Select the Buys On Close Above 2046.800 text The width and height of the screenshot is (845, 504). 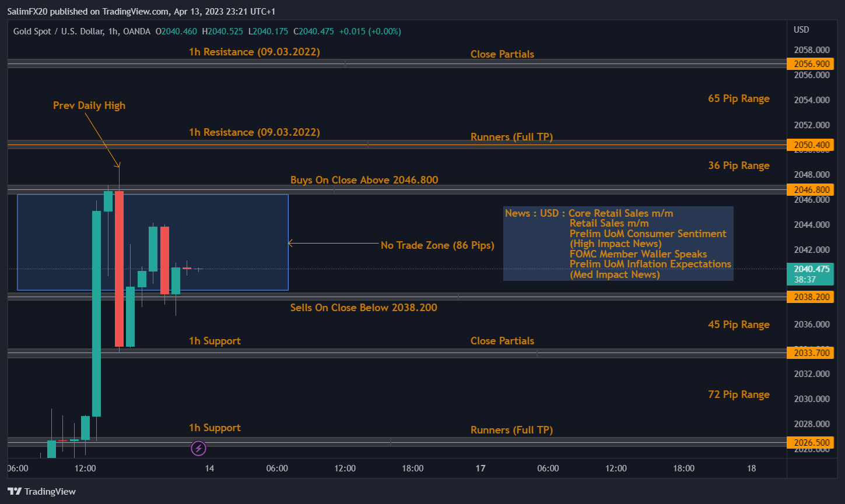364,180
